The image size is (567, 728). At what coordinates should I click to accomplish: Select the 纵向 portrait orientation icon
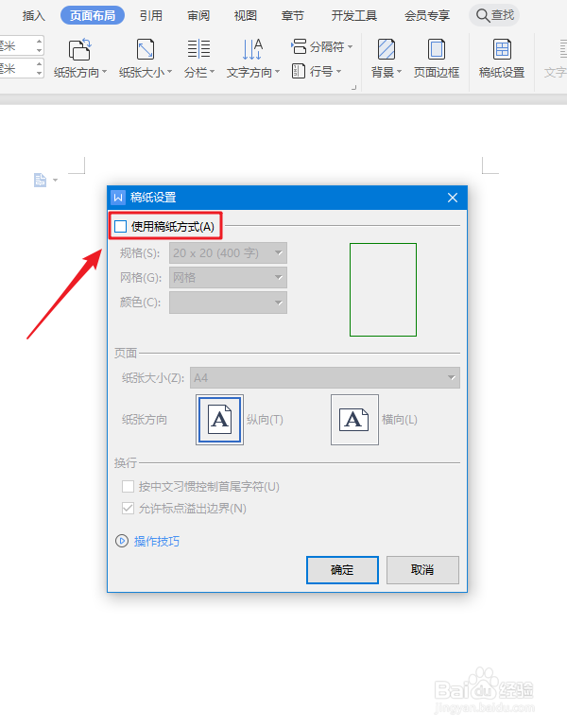tap(219, 420)
